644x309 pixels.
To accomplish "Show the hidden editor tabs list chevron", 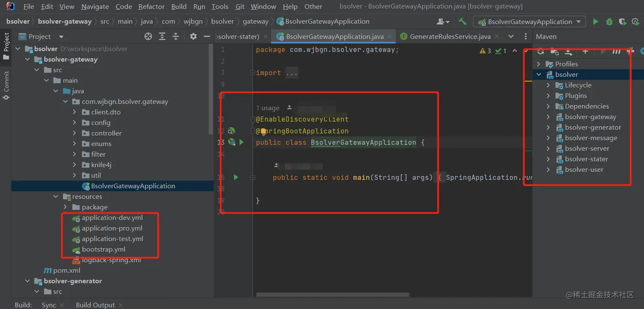I will point(511,37).
